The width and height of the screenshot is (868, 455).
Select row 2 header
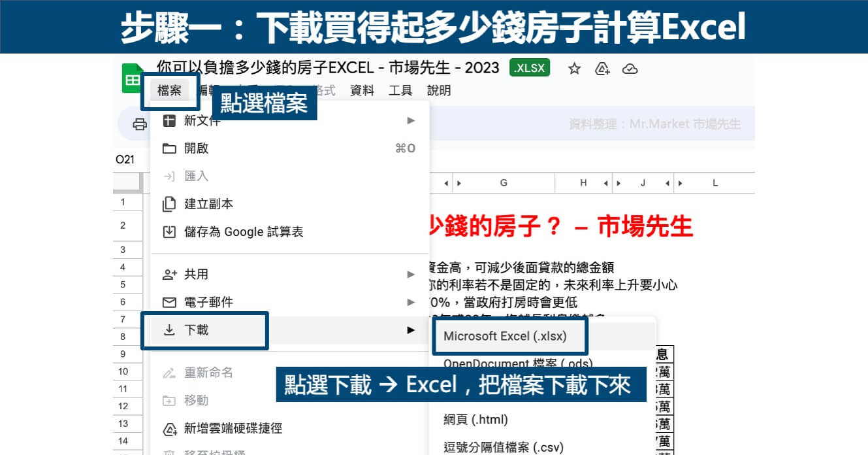tap(123, 225)
